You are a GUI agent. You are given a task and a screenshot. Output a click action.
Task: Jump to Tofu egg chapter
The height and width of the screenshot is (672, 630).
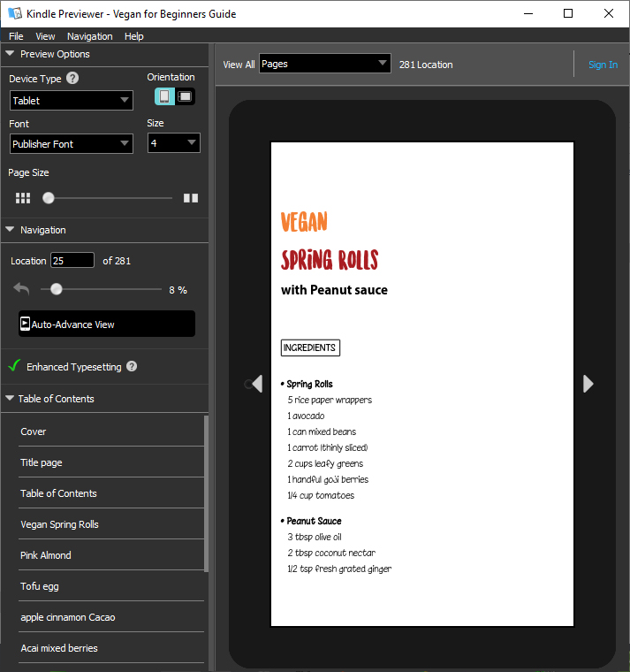pyautogui.click(x=111, y=586)
